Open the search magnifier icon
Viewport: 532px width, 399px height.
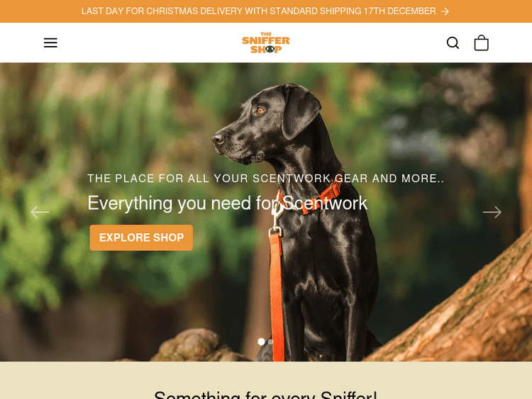click(x=453, y=43)
